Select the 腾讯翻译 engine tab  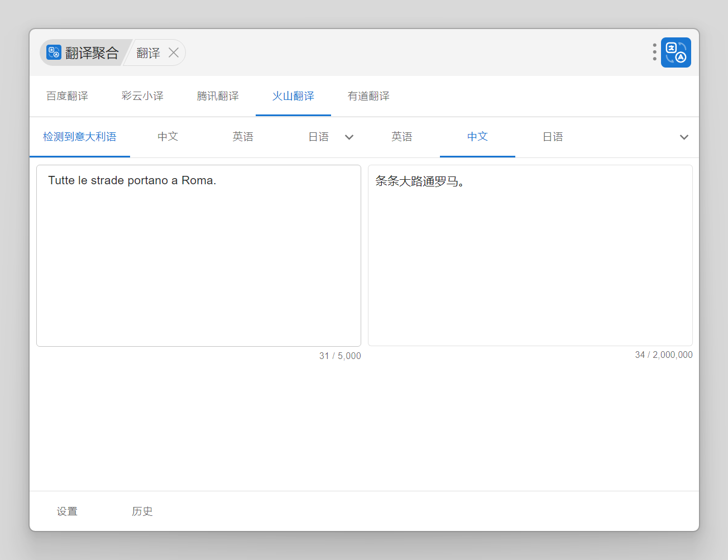(x=218, y=96)
